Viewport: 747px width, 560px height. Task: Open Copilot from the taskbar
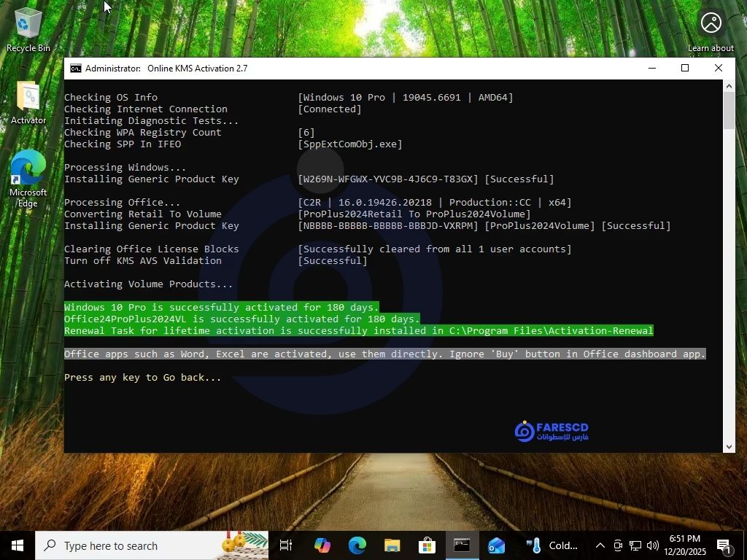click(x=322, y=545)
